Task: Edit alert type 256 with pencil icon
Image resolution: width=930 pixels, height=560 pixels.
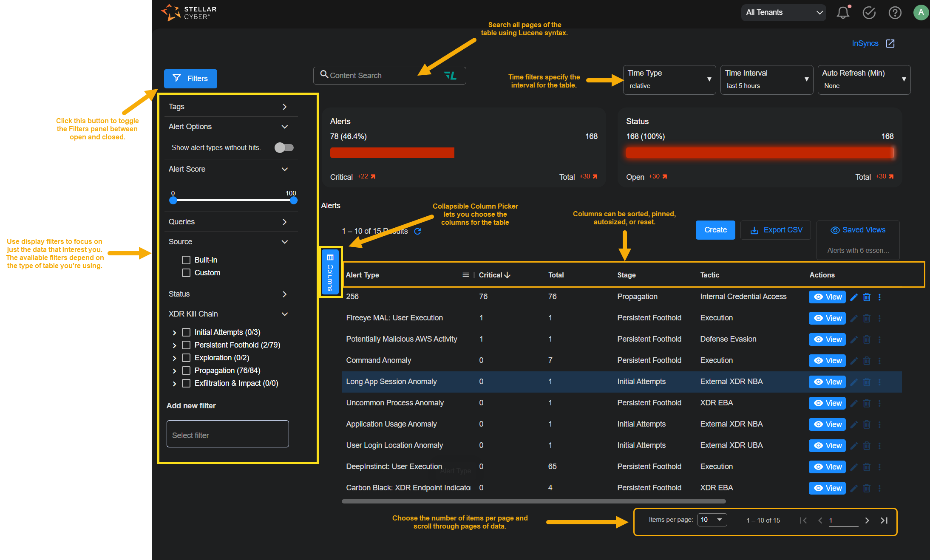Action: 854,297
